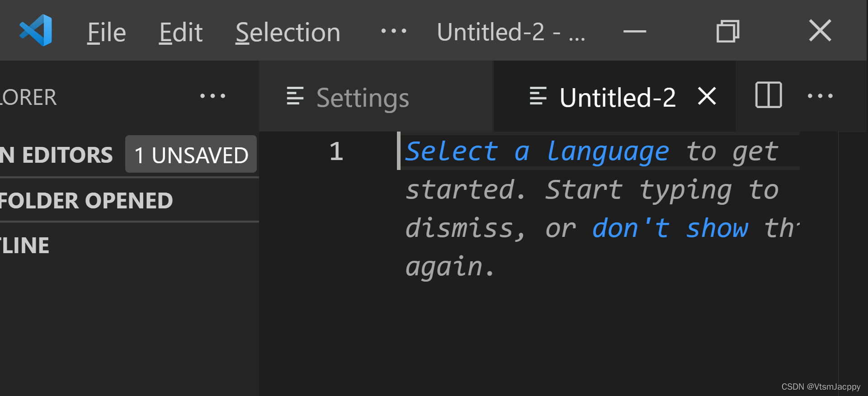Expand the No Folder Opened section

(86, 201)
